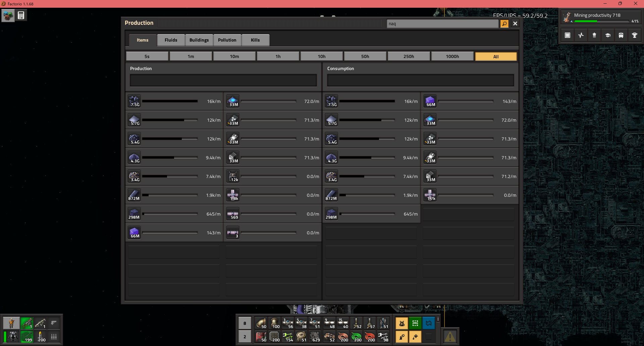Click the 16k/m production rate text
Image resolution: width=644 pixels, height=346 pixels.
pos(214,101)
